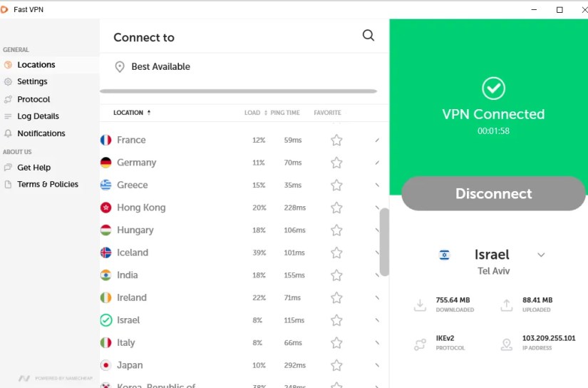Click the Ireland flag icon

tap(106, 297)
